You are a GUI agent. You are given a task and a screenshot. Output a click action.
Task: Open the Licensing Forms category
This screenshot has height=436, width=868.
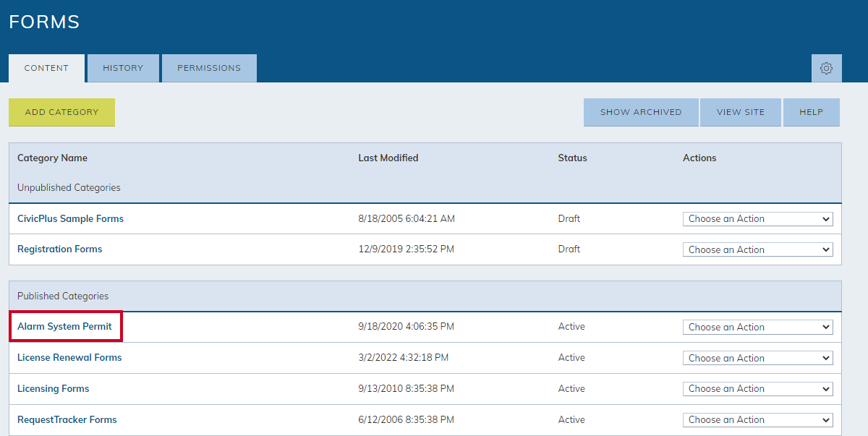(x=53, y=388)
